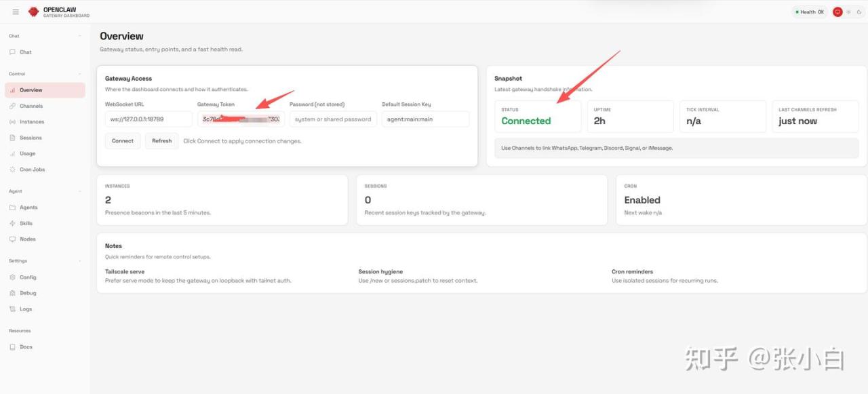
Task: Go to Instances in sidebar
Action: (x=31, y=122)
